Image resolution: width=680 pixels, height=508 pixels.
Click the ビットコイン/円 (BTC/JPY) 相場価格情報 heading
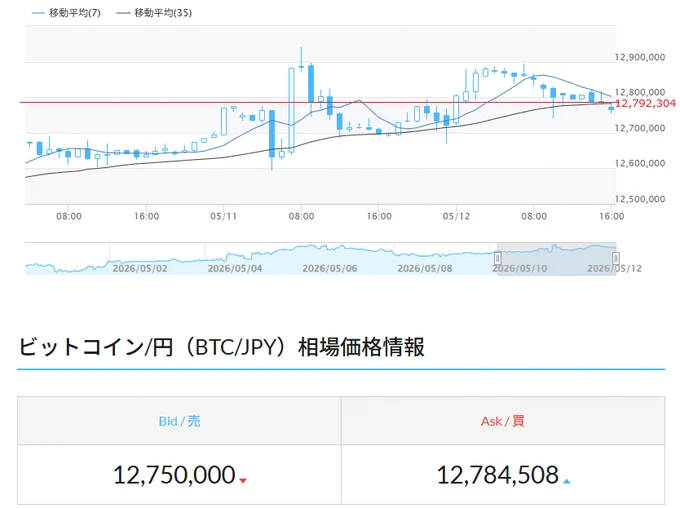(221, 347)
